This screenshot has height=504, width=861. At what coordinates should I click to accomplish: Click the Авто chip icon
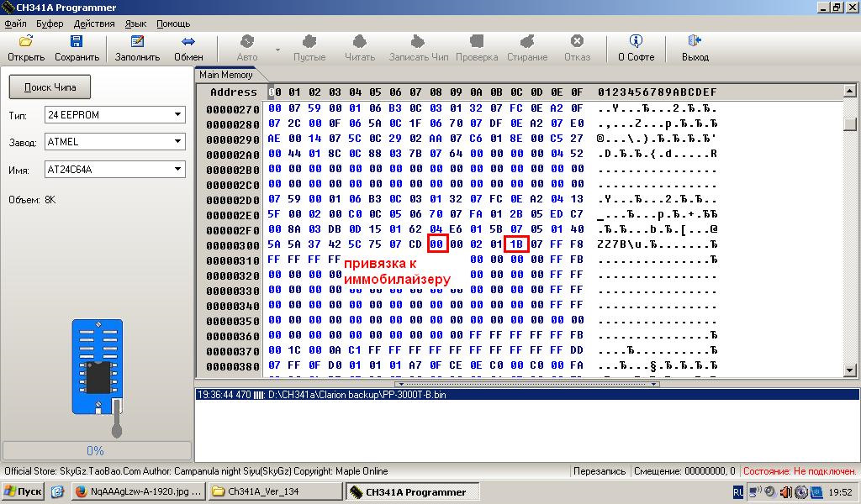[247, 41]
